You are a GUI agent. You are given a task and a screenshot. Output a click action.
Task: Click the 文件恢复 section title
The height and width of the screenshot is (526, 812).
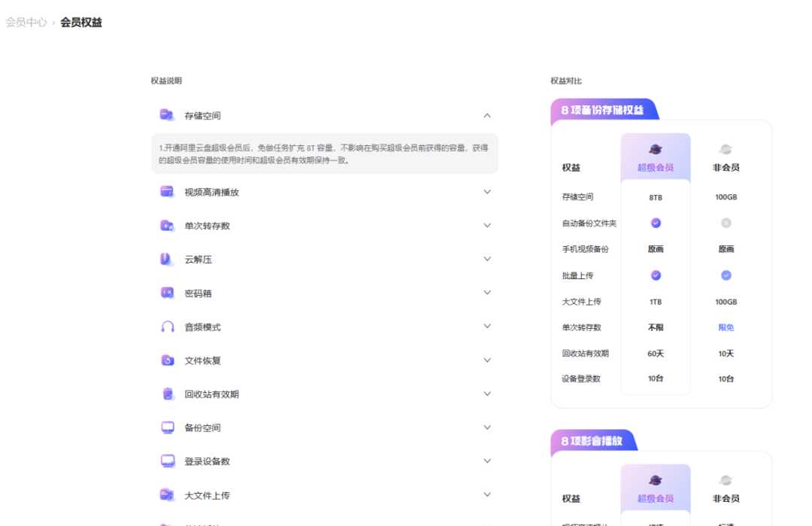pyautogui.click(x=202, y=360)
